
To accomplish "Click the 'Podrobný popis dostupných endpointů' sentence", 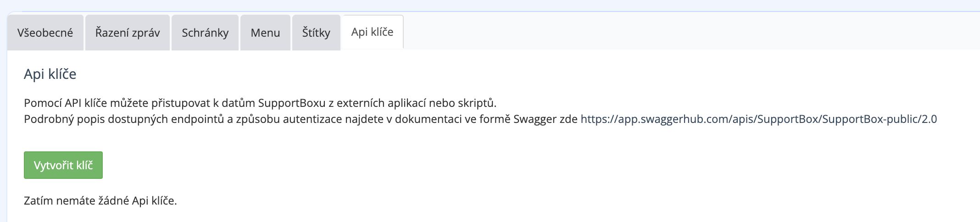I will (x=301, y=119).
